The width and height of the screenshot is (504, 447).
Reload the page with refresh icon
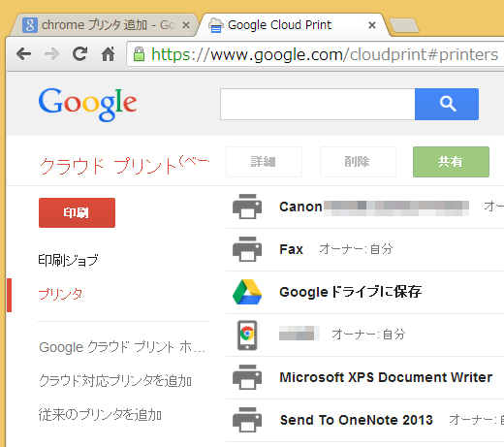[x=79, y=54]
